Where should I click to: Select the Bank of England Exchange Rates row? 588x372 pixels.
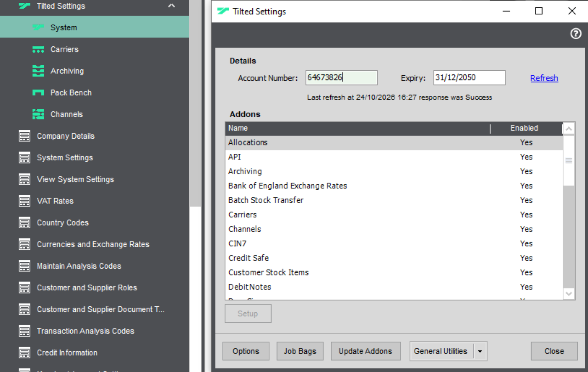[394, 186]
